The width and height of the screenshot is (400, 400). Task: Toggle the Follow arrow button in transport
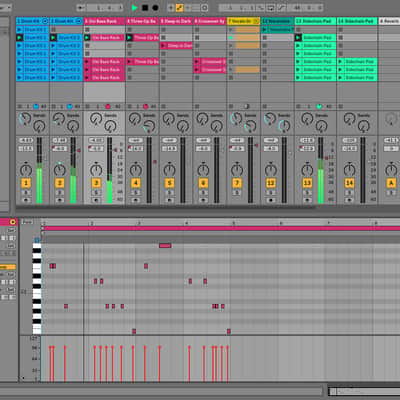(81, 8)
